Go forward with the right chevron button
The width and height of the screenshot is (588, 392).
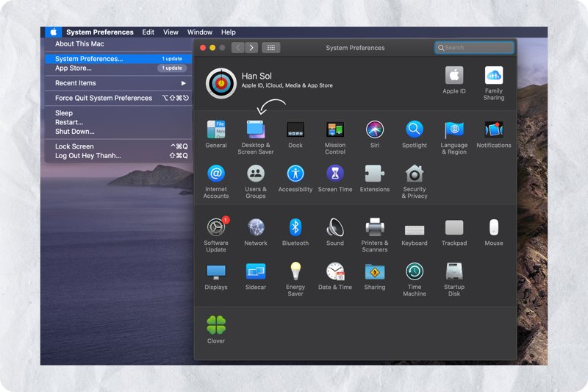[x=251, y=48]
